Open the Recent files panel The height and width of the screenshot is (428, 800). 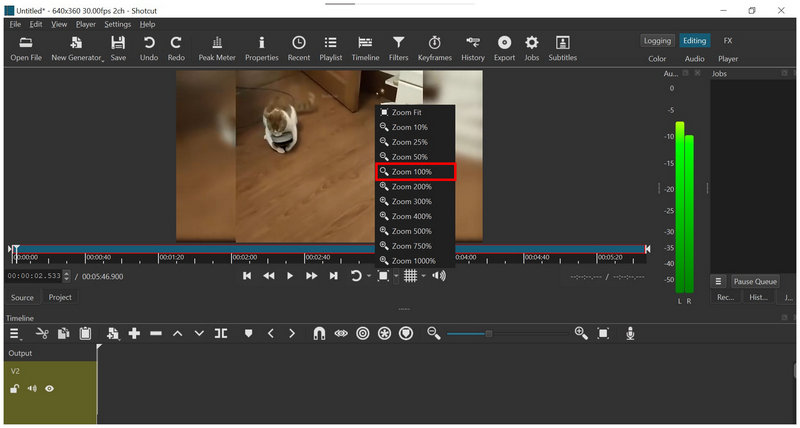[298, 49]
